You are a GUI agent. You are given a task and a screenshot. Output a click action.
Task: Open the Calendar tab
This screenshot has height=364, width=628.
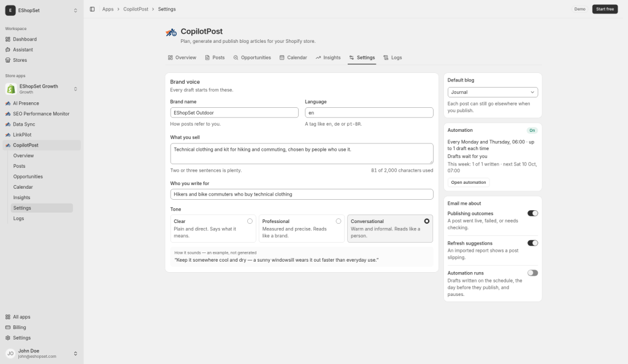pos(293,58)
